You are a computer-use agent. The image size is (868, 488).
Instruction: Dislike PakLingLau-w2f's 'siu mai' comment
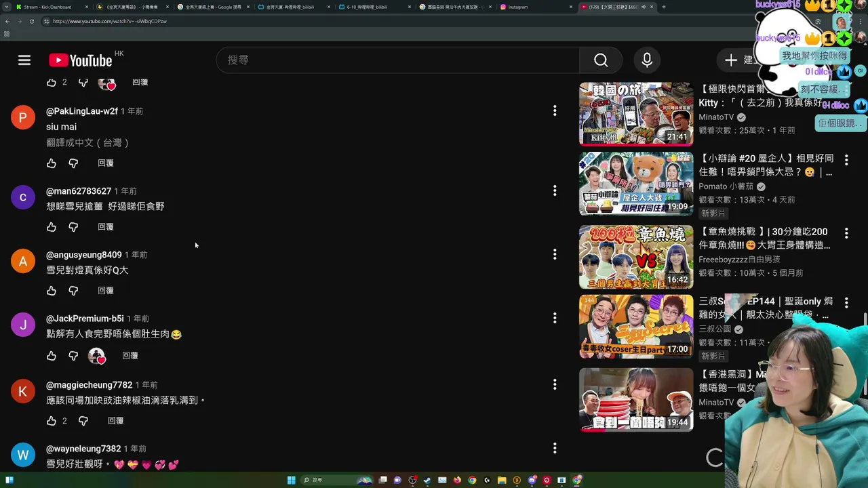[73, 163]
